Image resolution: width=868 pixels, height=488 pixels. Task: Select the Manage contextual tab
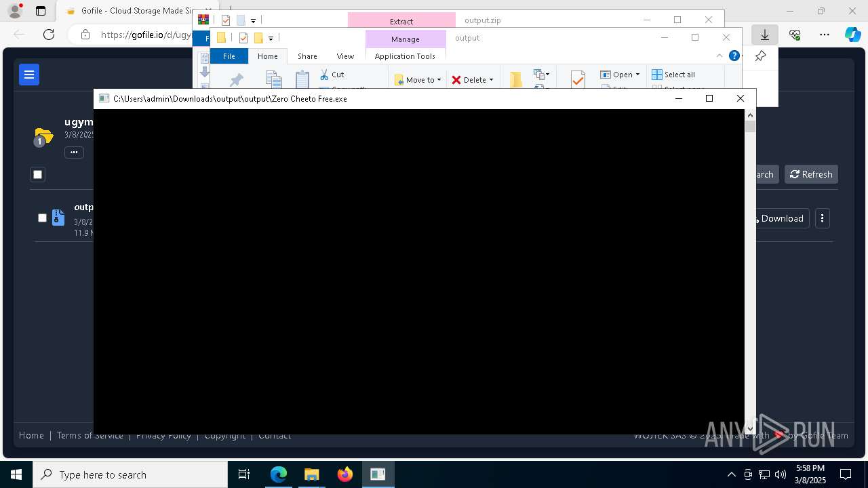405,39
